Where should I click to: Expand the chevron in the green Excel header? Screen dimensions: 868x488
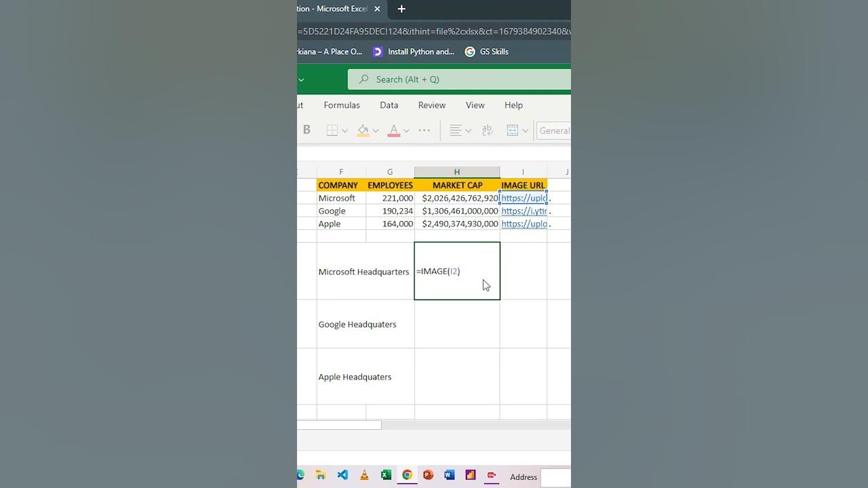click(301, 79)
